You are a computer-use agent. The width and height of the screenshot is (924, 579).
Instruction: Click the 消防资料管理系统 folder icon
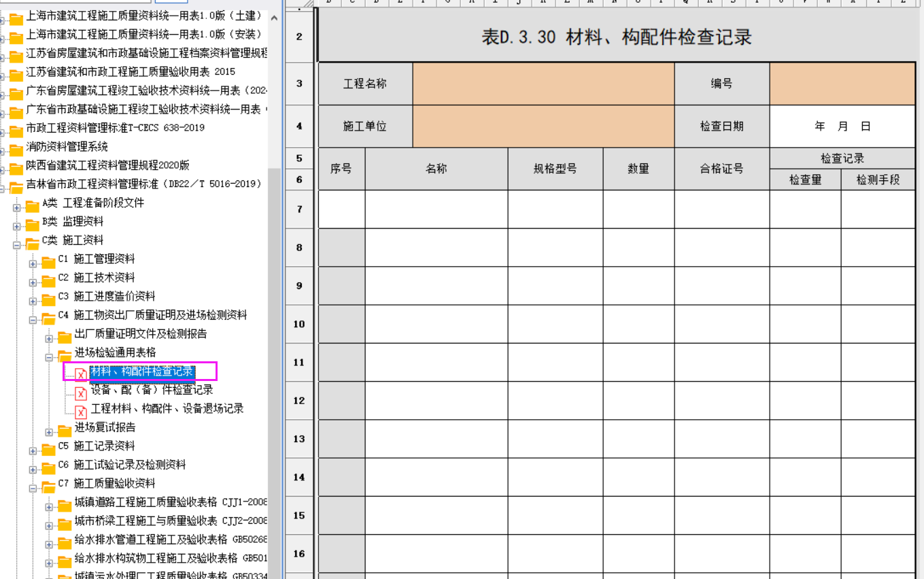pyautogui.click(x=16, y=148)
